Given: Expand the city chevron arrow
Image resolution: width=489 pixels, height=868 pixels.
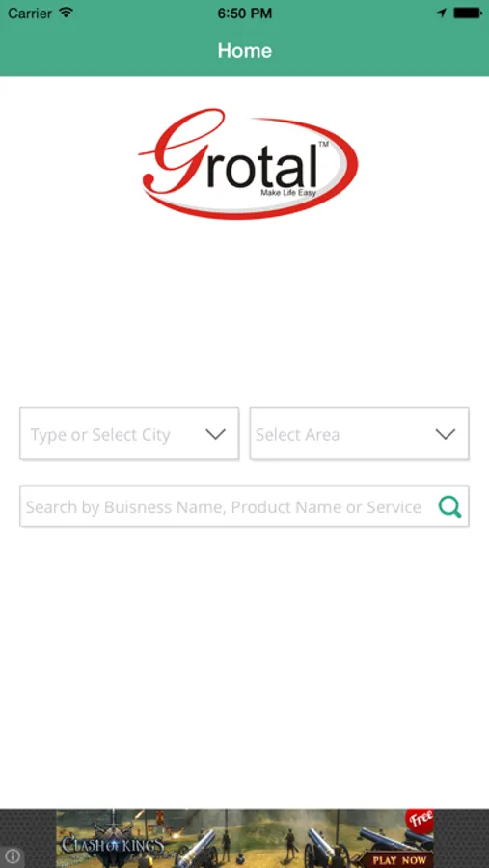Looking at the screenshot, I should 215,434.
